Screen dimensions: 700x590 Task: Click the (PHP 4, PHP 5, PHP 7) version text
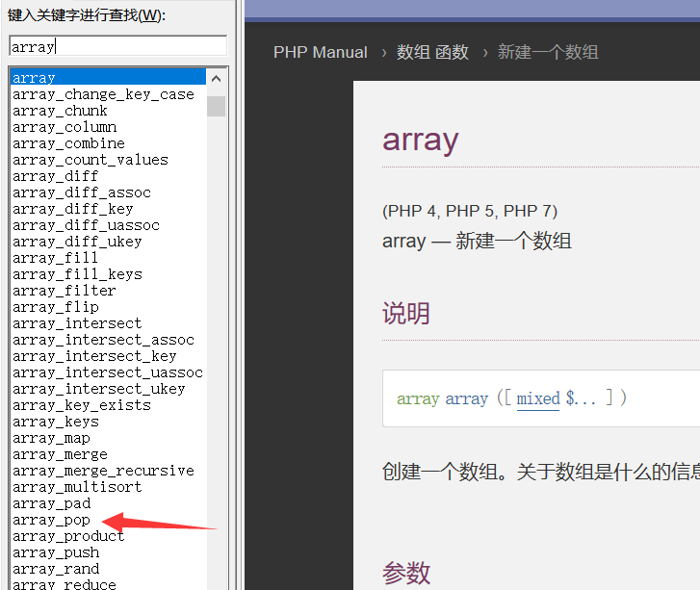coord(470,211)
